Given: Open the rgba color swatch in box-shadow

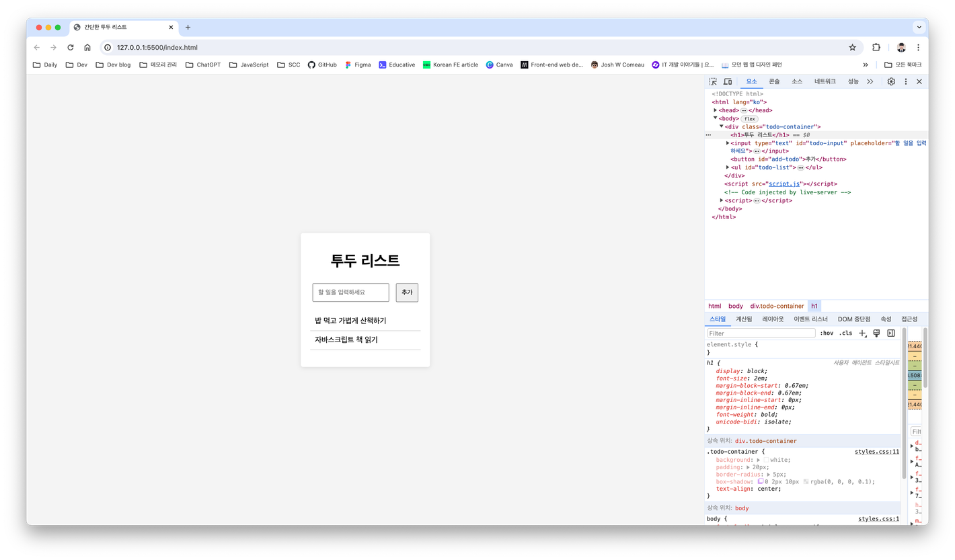Looking at the screenshot, I should tap(806, 481).
